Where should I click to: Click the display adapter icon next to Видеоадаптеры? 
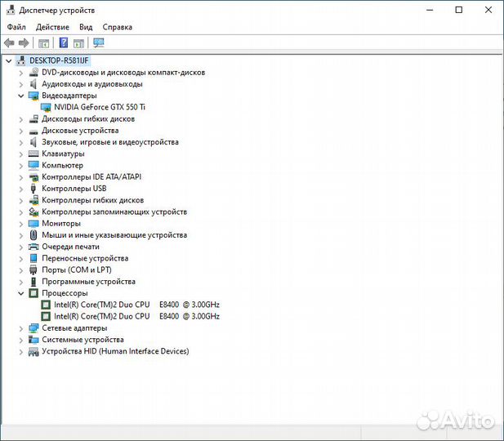coord(33,96)
